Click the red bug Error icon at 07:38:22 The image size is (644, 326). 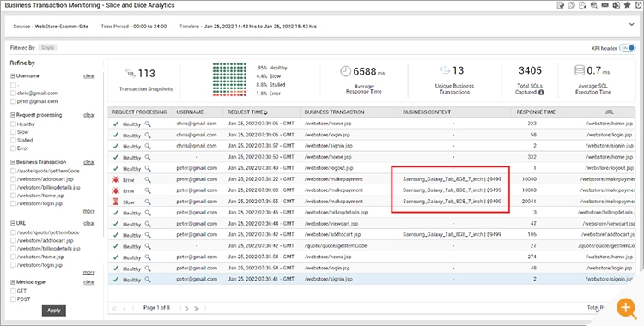click(x=115, y=179)
